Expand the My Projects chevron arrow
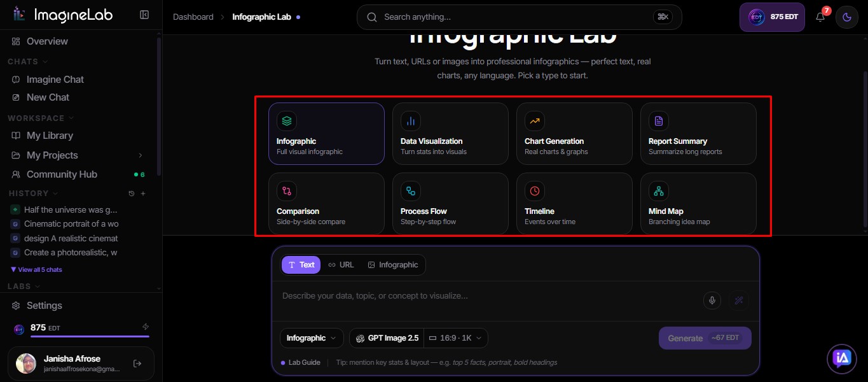Image resolution: width=868 pixels, height=382 pixels. [x=141, y=155]
